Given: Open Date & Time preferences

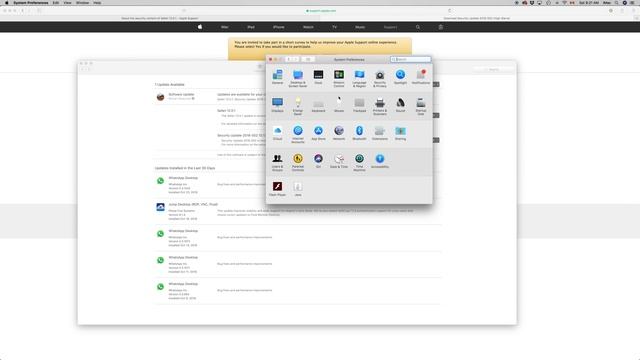Looking at the screenshot, I should [339, 161].
